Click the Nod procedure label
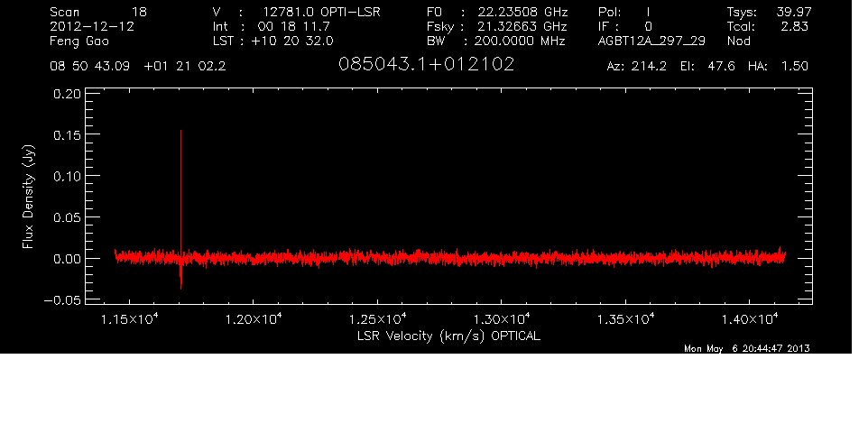Screen dimensions: 868x442 click(739, 41)
